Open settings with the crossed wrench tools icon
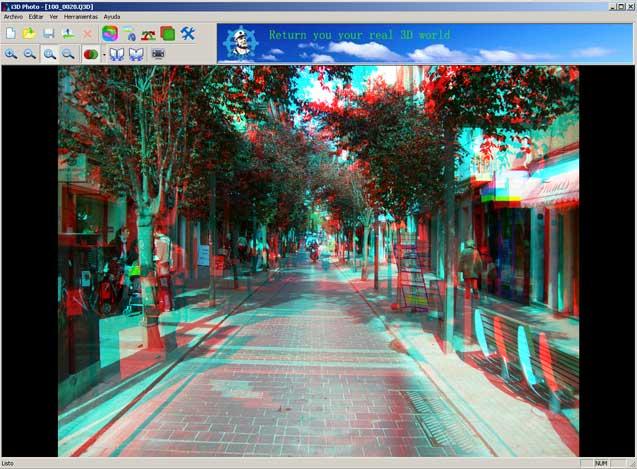Screen dimensions: 637x469 pos(187,33)
